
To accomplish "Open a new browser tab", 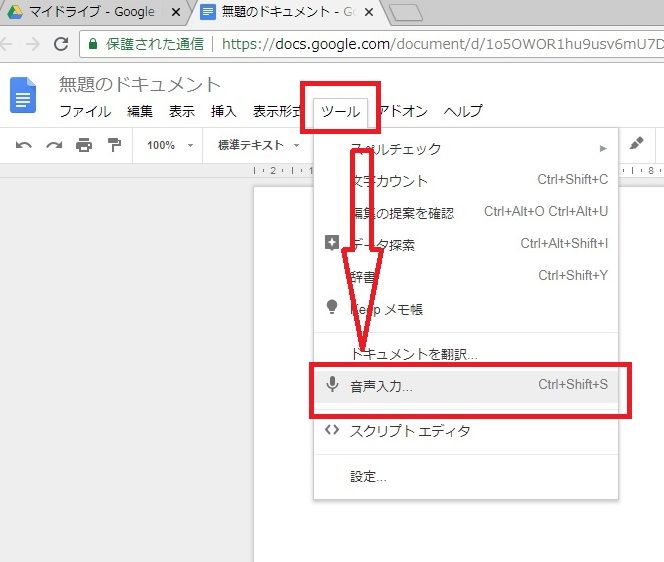I will [x=406, y=12].
